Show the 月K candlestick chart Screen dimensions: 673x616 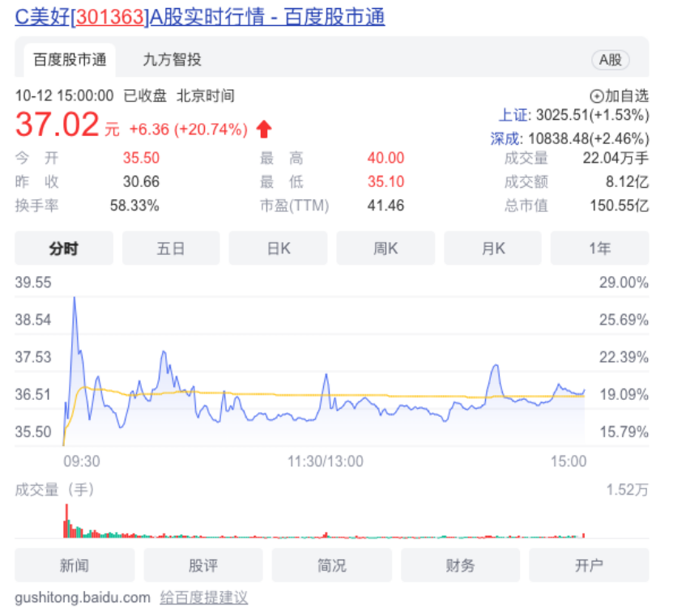(x=492, y=249)
